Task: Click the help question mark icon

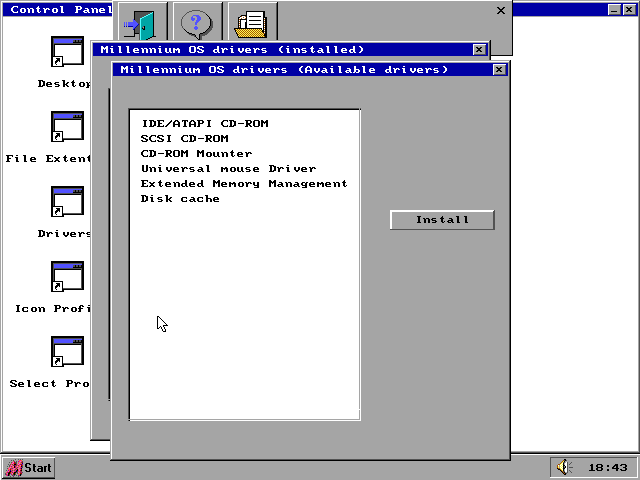Action: click(x=197, y=22)
